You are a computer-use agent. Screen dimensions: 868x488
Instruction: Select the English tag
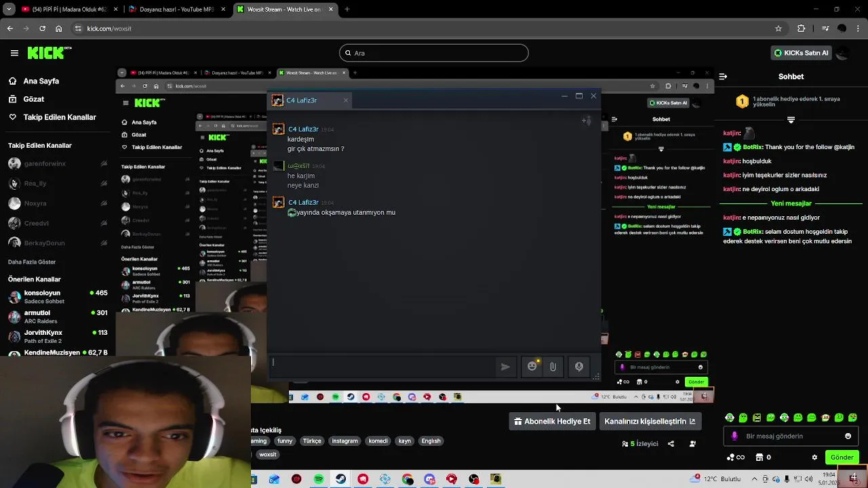(x=431, y=441)
